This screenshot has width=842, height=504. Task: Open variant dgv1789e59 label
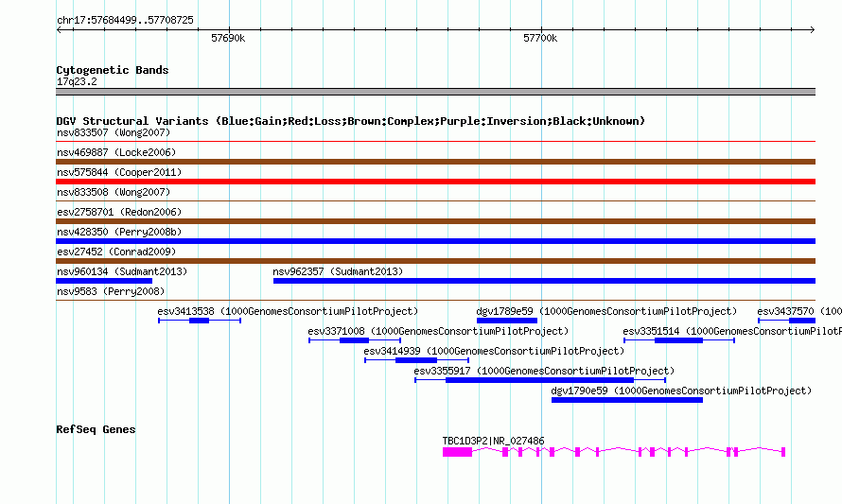(x=606, y=311)
